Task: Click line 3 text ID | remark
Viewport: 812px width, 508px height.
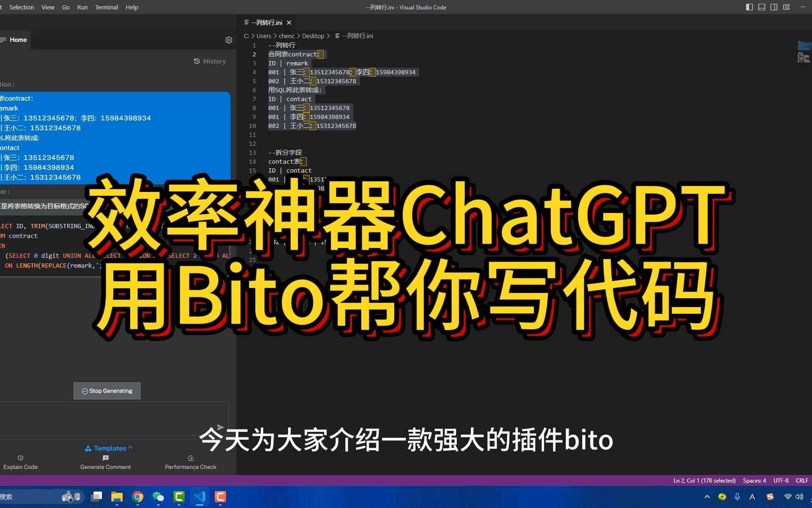Action: 288,63
